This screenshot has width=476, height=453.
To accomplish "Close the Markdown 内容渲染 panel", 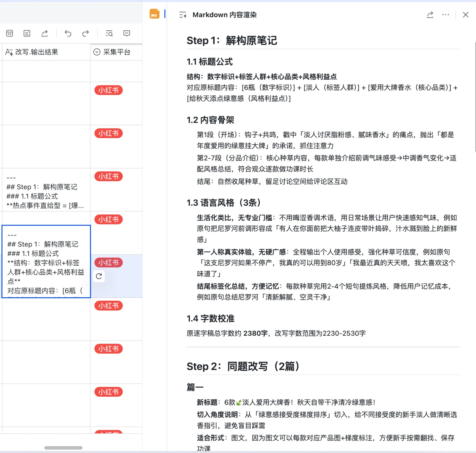I will (466, 15).
